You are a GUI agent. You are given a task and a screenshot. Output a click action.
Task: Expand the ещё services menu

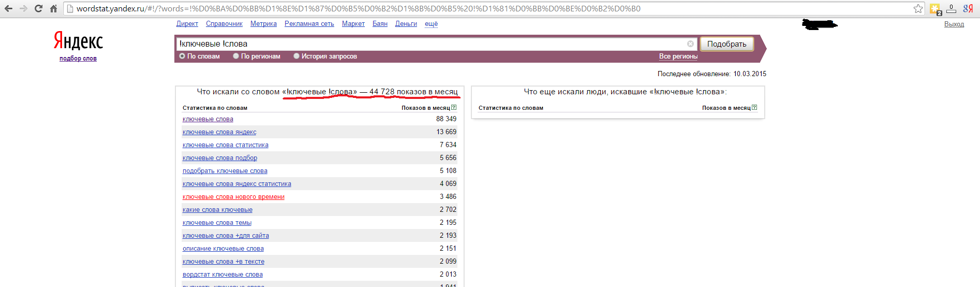click(431, 24)
